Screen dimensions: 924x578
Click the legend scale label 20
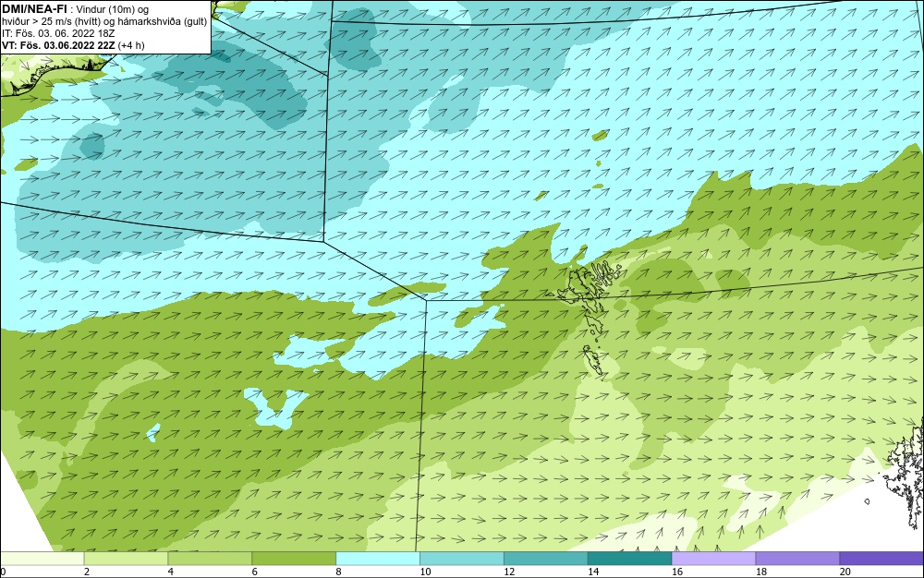pyautogui.click(x=845, y=572)
